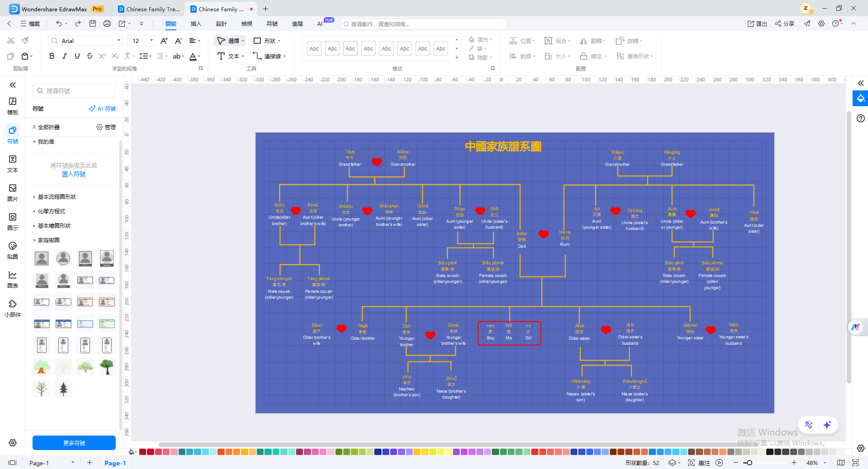The height and width of the screenshot is (469, 868).
Task: Open the 插入 insert ribbon tab
Action: pyautogui.click(x=196, y=23)
